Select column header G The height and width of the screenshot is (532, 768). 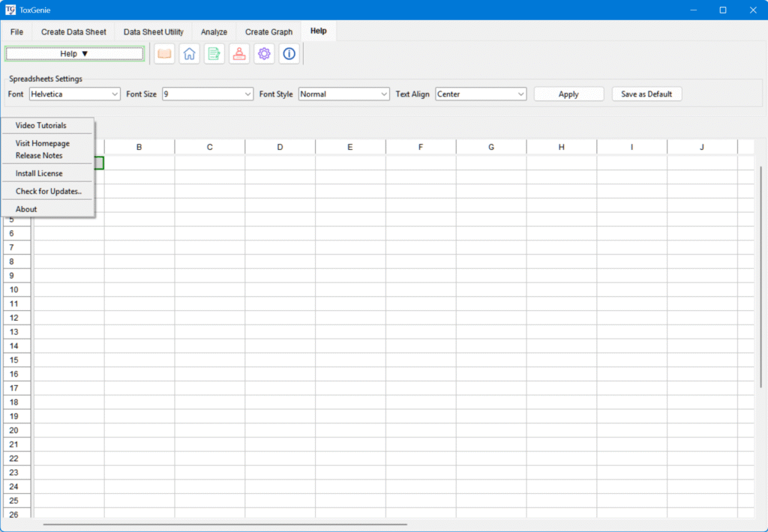491,147
